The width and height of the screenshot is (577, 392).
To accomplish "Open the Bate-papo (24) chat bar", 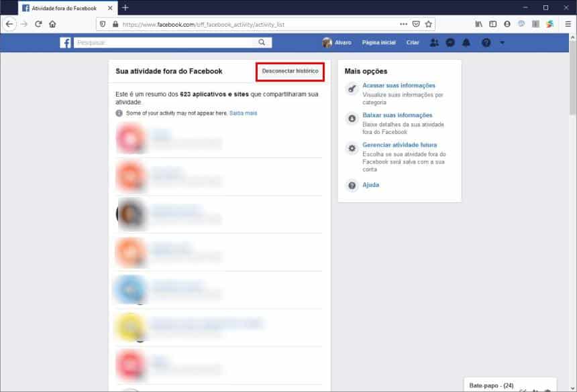I will click(510, 385).
